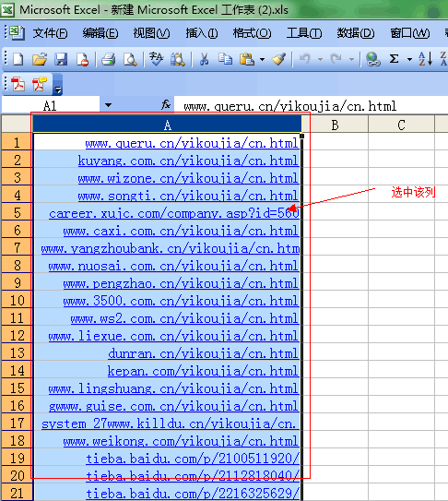Cut selection with the scissors icon

(x=204, y=59)
